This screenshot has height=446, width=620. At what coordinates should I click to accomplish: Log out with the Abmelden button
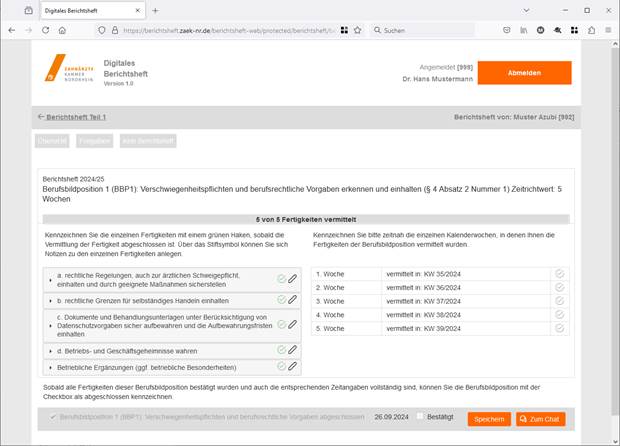coord(524,73)
